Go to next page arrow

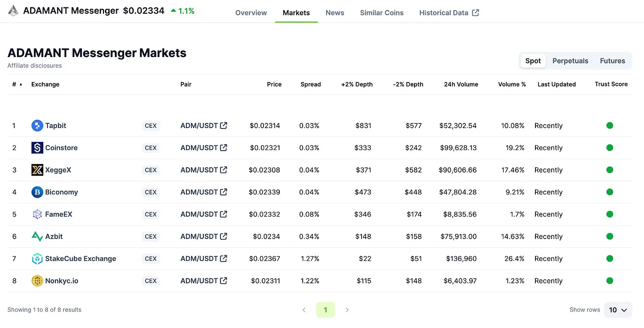pos(347,310)
